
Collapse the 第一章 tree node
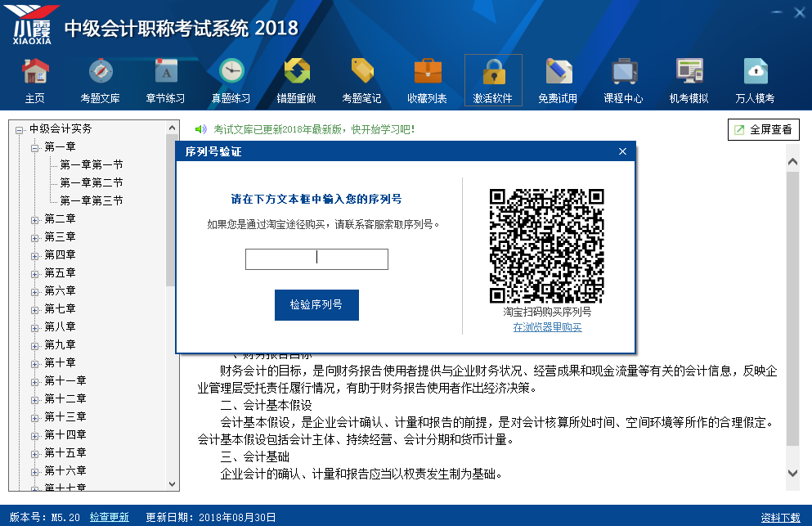[34, 148]
